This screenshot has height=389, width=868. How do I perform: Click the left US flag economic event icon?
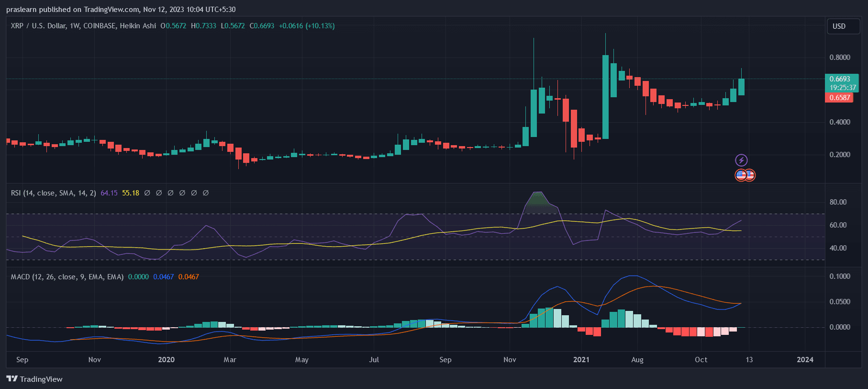pyautogui.click(x=740, y=175)
